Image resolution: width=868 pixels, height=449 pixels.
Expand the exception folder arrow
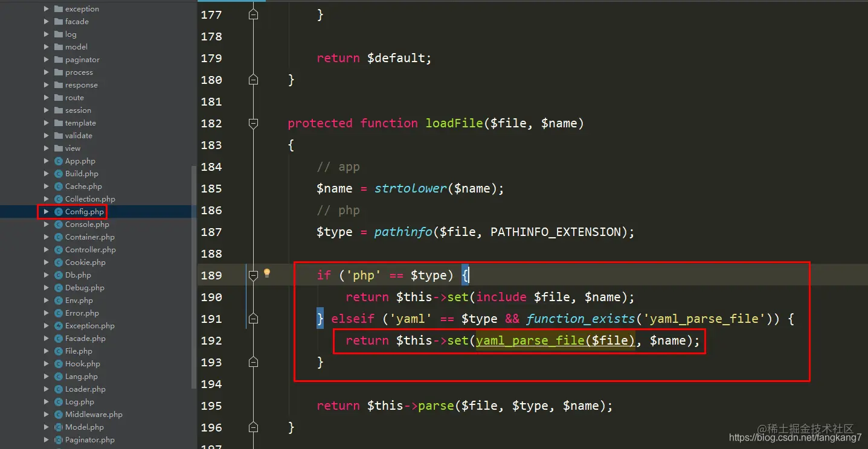pos(47,9)
